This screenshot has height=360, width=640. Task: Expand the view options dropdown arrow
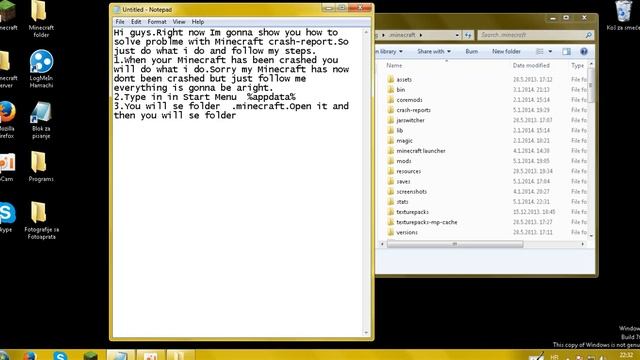point(550,51)
